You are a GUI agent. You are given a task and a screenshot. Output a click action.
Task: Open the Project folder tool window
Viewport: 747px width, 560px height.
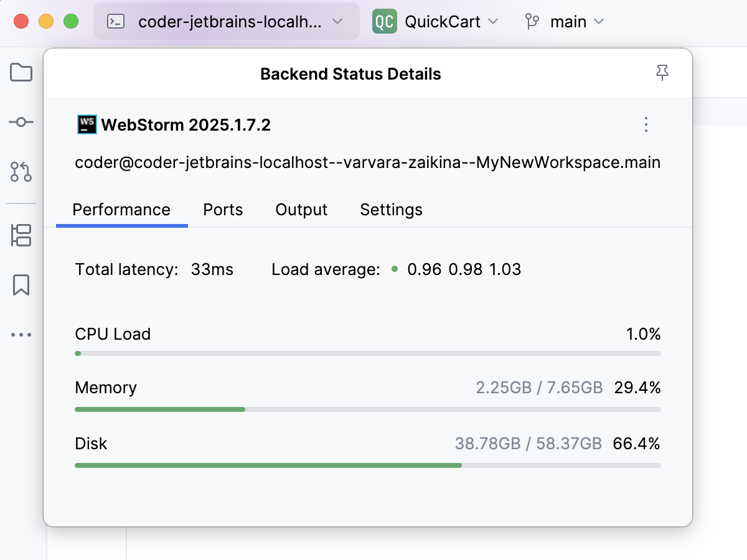(x=21, y=73)
